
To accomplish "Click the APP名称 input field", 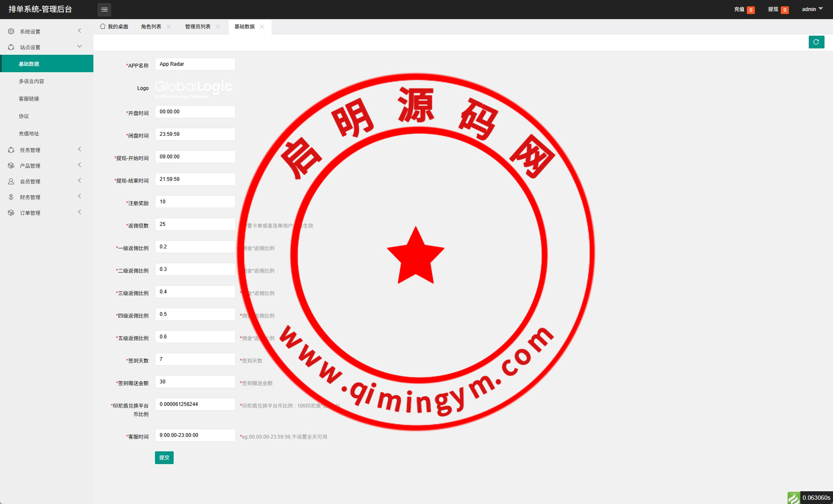I will 195,64.
